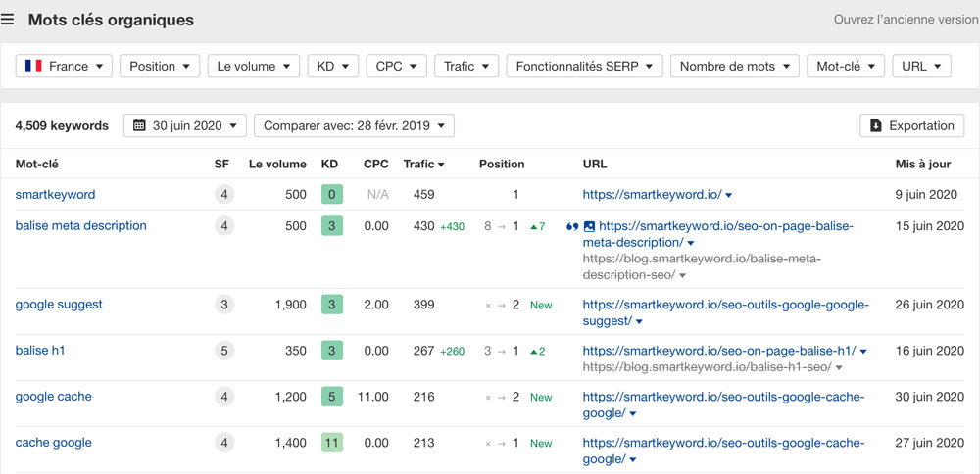The image size is (980, 474).
Task: Open the KD filter dropdown
Action: (x=333, y=67)
